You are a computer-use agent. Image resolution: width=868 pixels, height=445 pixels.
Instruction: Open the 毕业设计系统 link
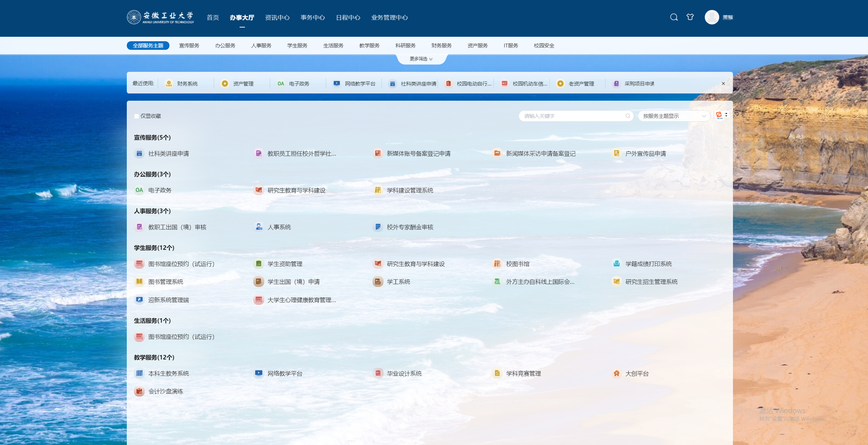point(404,374)
